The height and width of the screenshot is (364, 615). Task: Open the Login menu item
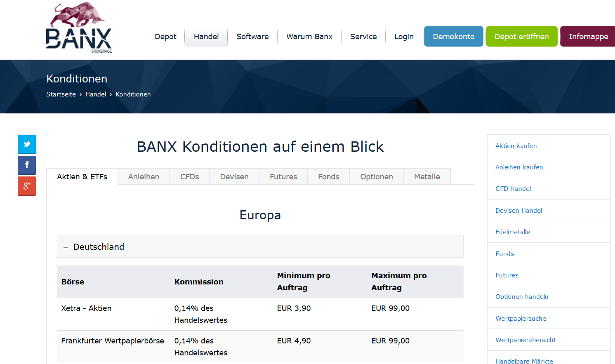coord(404,37)
